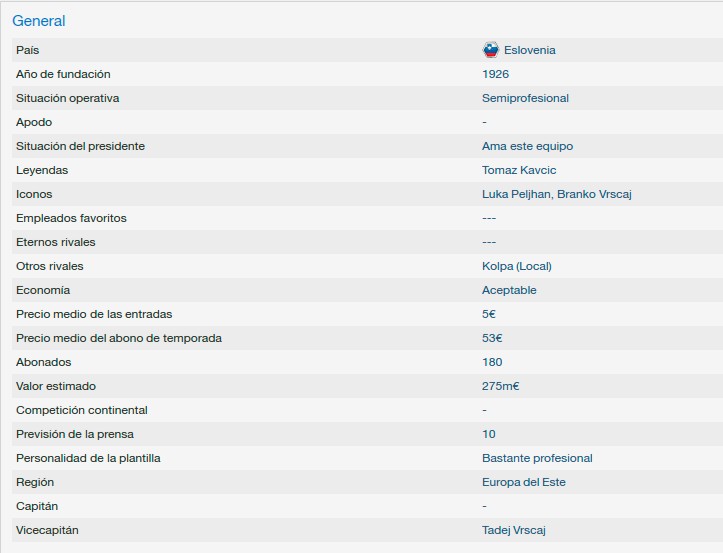Click the Capitán row label
This screenshot has width=723, height=553.
click(x=37, y=506)
